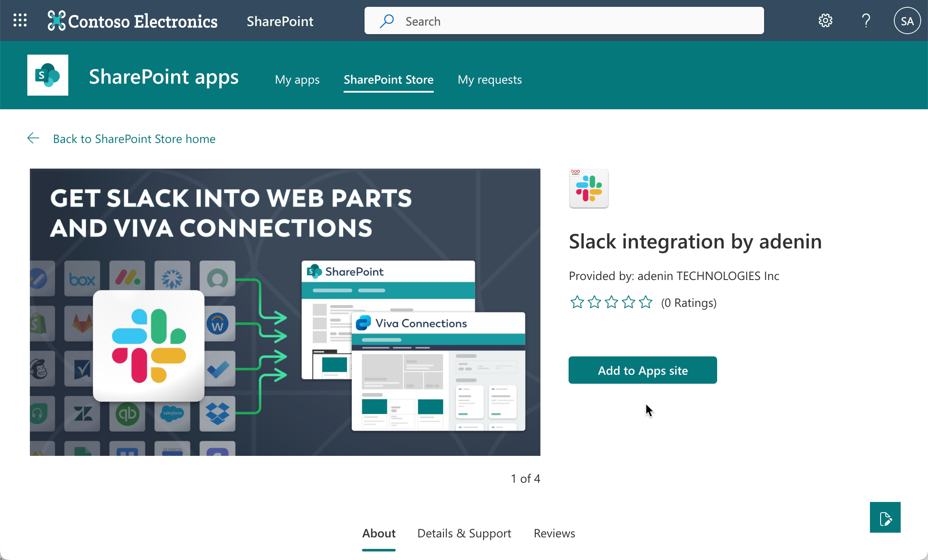Open the Reviews tab

[x=554, y=533]
